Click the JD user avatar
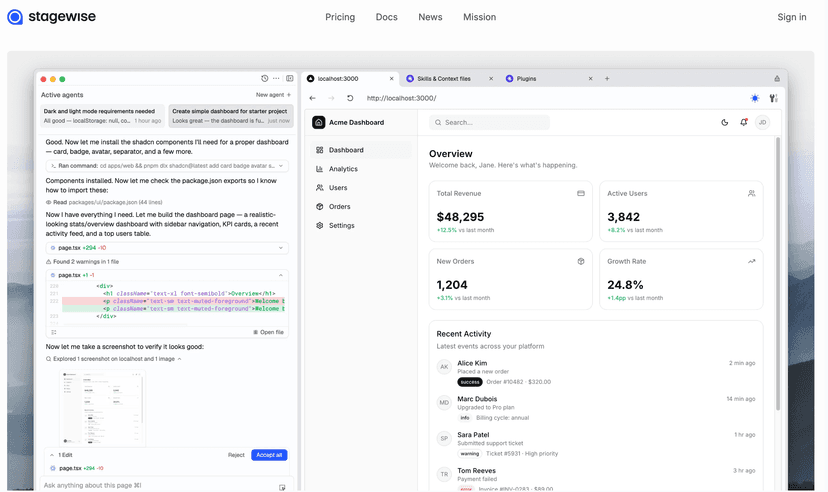 [762, 122]
